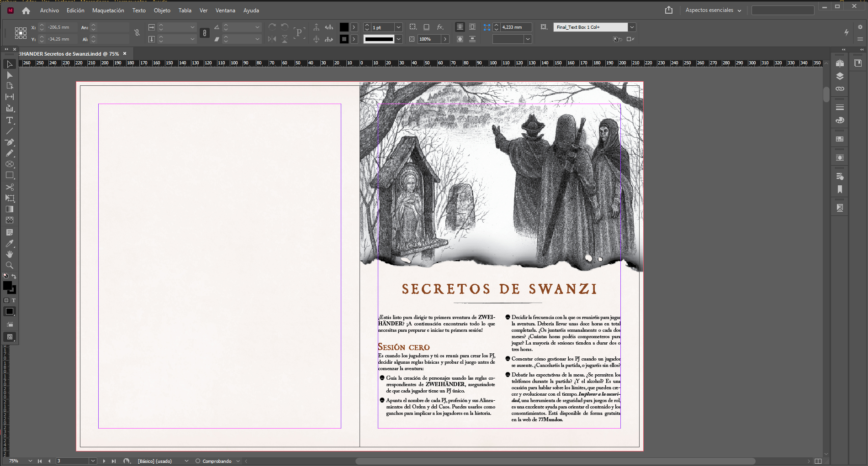Swap fill and stroke arrow icon
Image resolution: width=868 pixels, height=466 pixels.
point(14,276)
